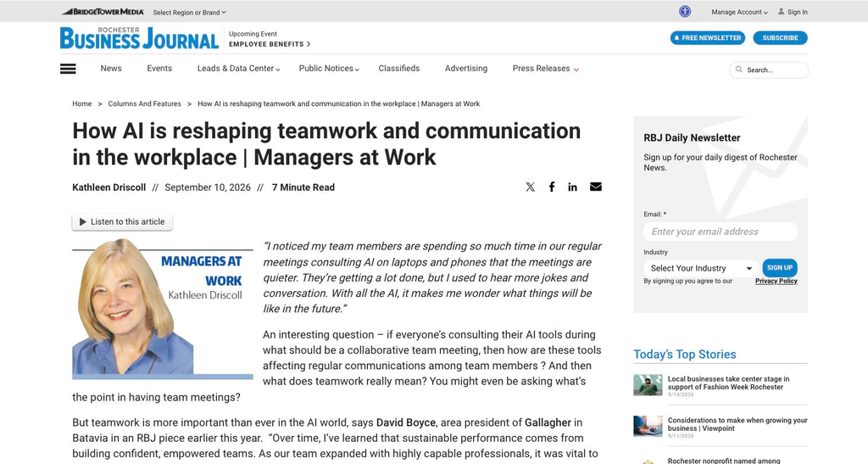Open Kathleen Driscoll author link
The width and height of the screenshot is (868, 464).
pos(109,187)
